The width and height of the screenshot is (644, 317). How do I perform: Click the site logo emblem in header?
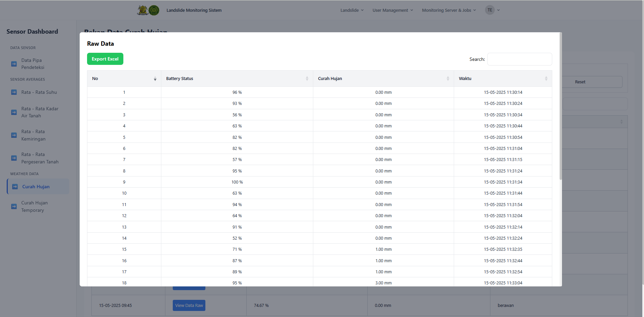(148, 10)
